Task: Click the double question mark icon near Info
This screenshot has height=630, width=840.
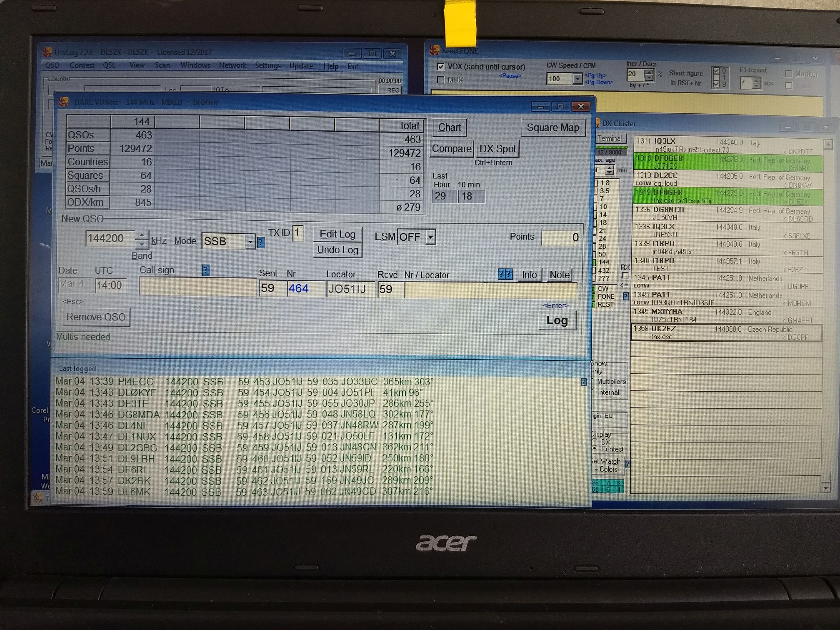Action: [505, 274]
